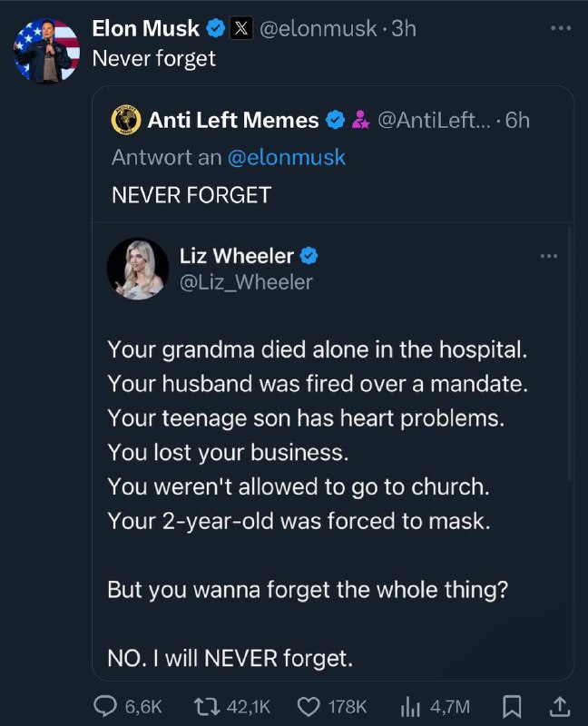Open the @elonmusk mention link in reply

286,157
